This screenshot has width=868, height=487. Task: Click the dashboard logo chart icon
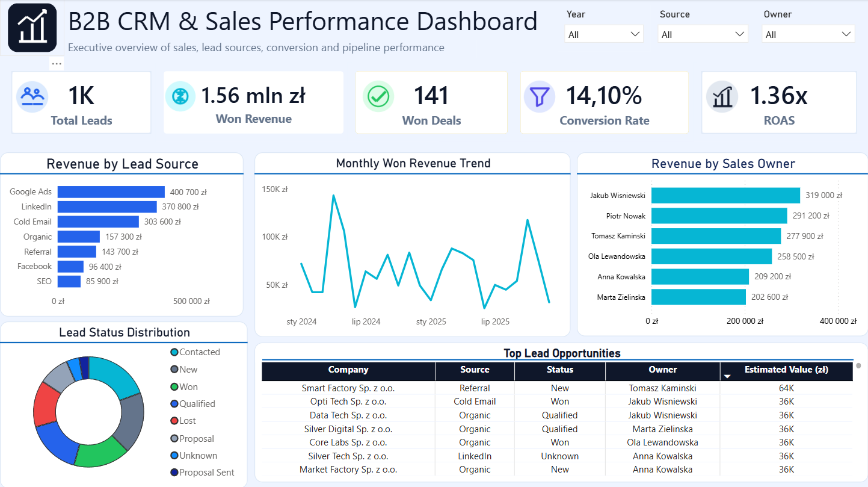[x=32, y=28]
